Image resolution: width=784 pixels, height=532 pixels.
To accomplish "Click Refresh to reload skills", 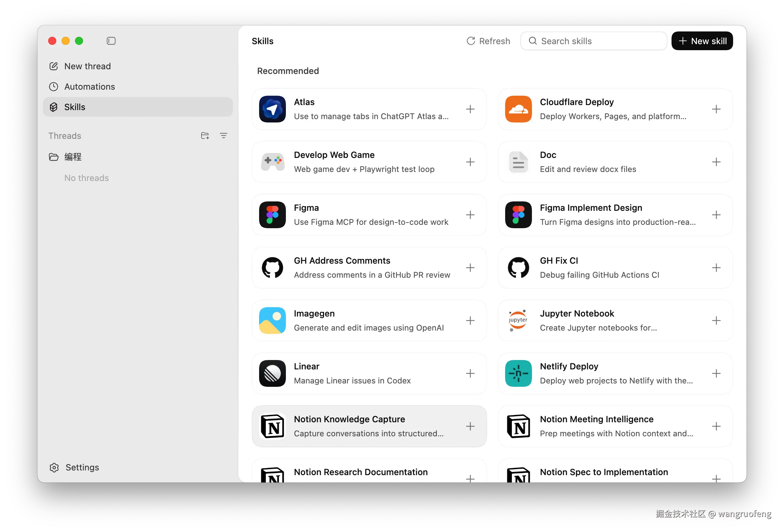I will tap(488, 41).
